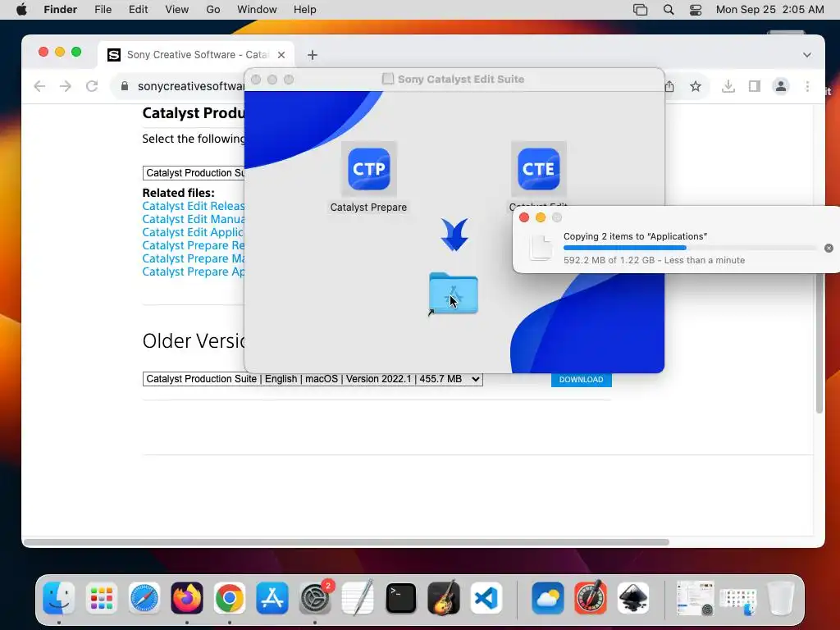The width and height of the screenshot is (840, 630).
Task: Open the Apple menu
Action: click(21, 10)
